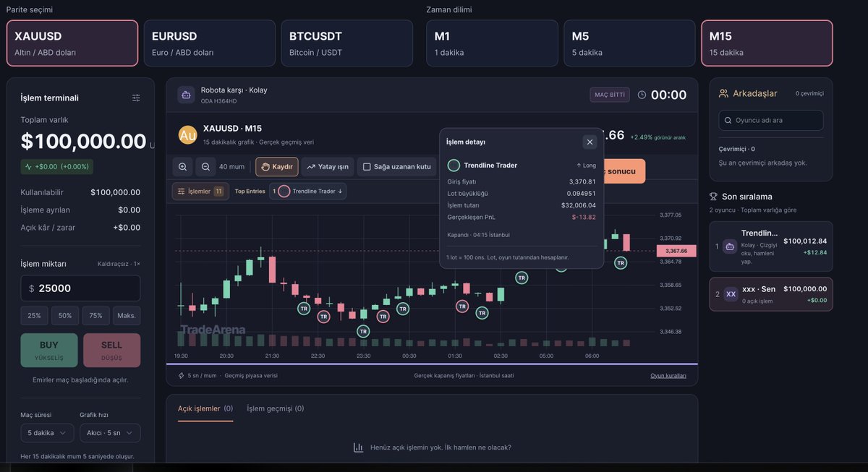Click the Giriş fiyatı 3,370.81 value
This screenshot has width=868, height=472.
click(x=582, y=181)
